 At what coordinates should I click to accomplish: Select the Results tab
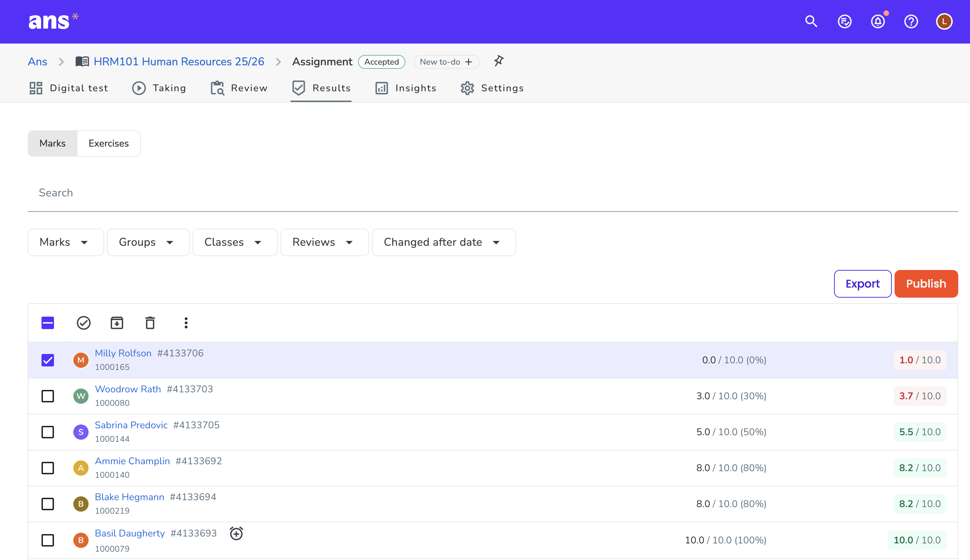click(321, 88)
